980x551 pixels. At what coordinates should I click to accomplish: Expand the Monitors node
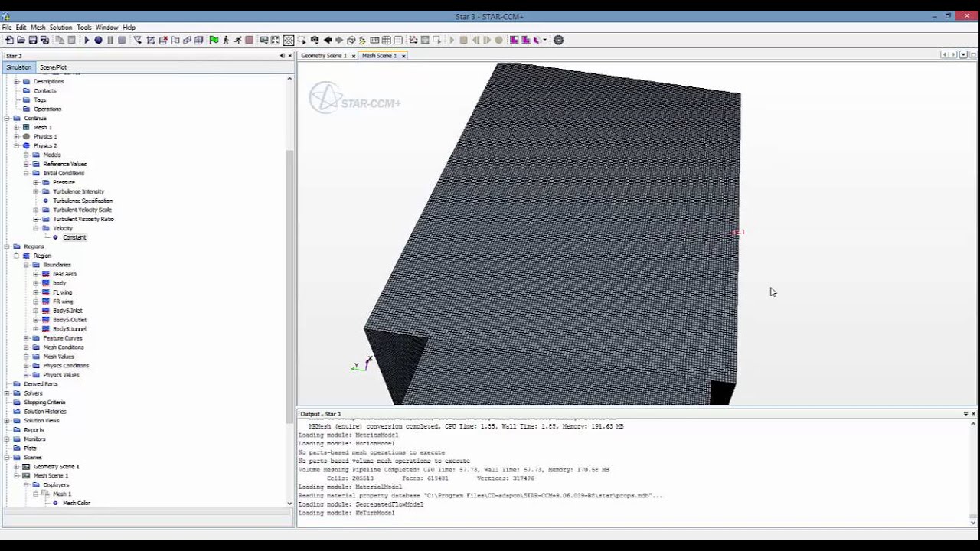tap(7, 439)
